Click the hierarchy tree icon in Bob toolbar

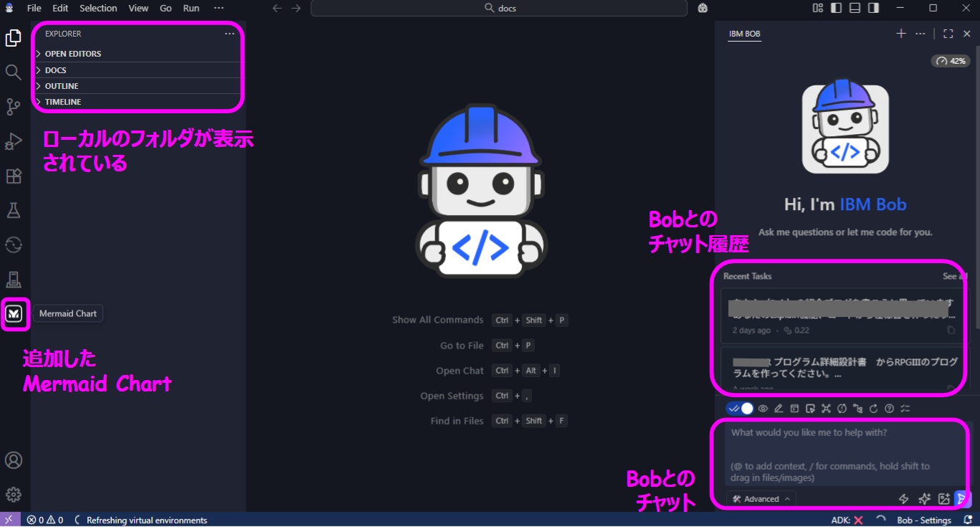coord(857,409)
